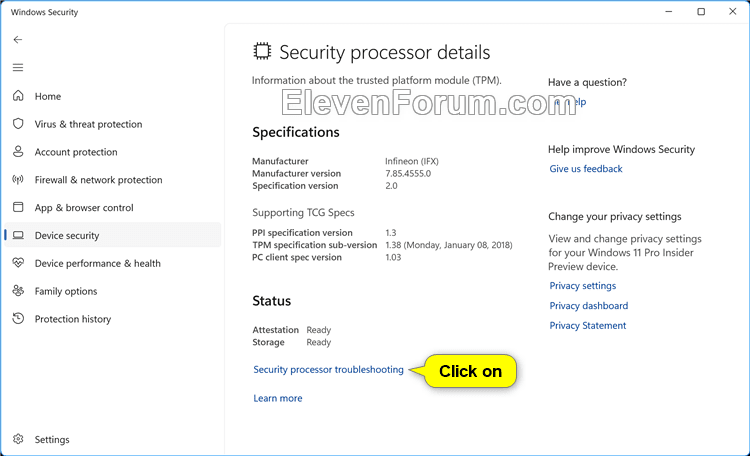Image resolution: width=750 pixels, height=456 pixels.
Task: Click the Learn more link
Action: pos(277,398)
